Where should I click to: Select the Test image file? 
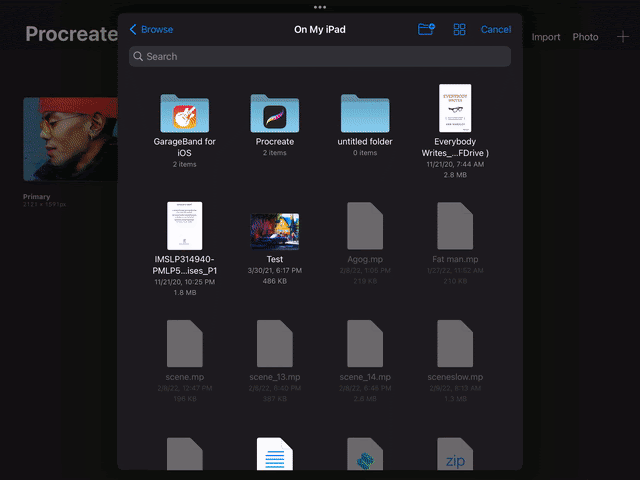click(275, 231)
